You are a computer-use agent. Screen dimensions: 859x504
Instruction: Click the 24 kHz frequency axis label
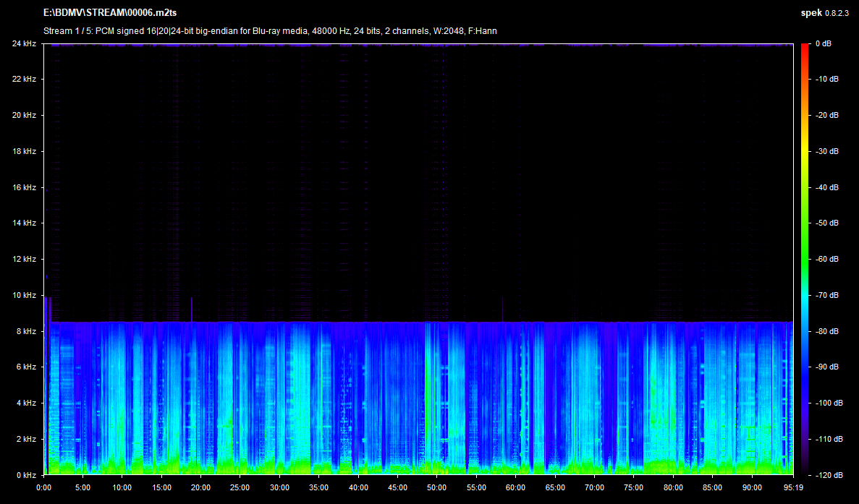tap(24, 43)
